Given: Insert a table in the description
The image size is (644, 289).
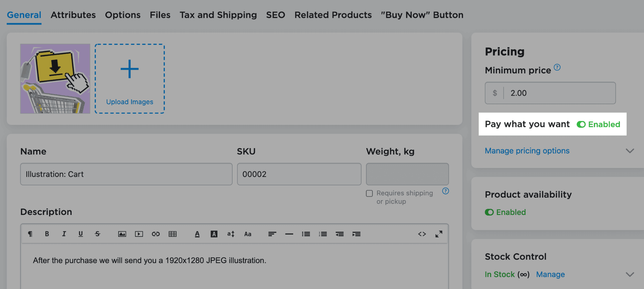Looking at the screenshot, I should click(172, 234).
